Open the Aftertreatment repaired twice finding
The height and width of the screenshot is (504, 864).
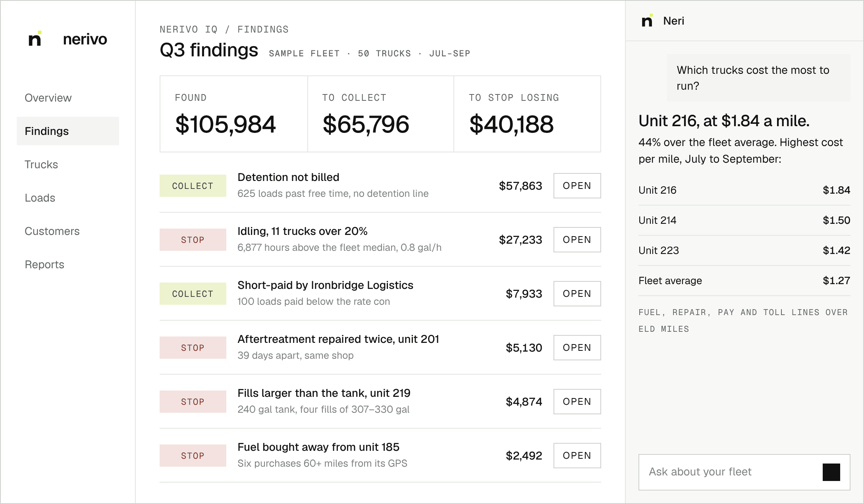tap(577, 348)
